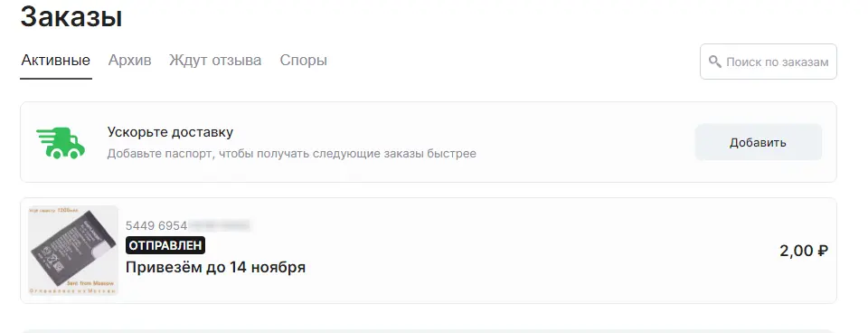The width and height of the screenshot is (868, 333).
Task: Click the blurred part of order number
Action: [x=219, y=225]
